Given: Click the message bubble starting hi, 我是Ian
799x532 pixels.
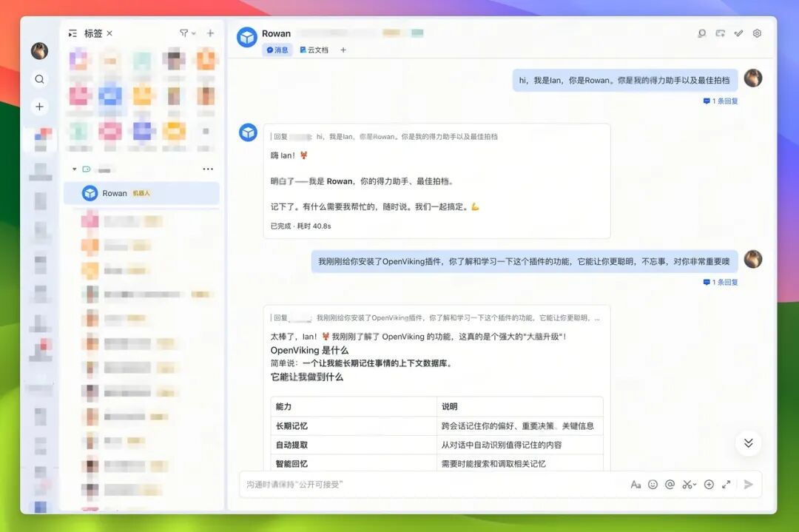Looking at the screenshot, I should pos(625,80).
